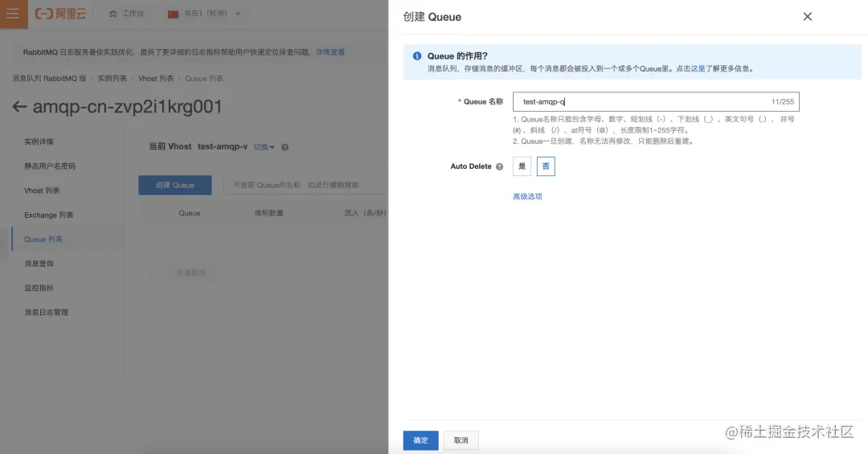Click the Queue 名称 input field
868x454 pixels.
pos(656,102)
